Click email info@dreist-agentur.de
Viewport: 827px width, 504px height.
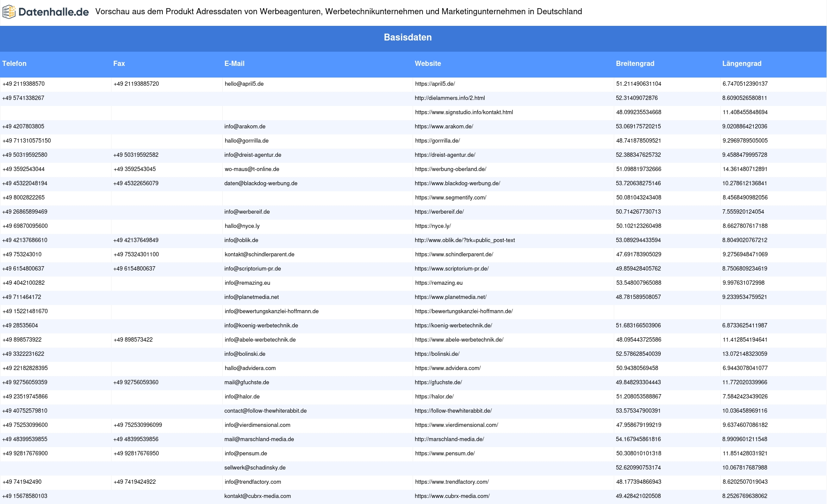(253, 155)
